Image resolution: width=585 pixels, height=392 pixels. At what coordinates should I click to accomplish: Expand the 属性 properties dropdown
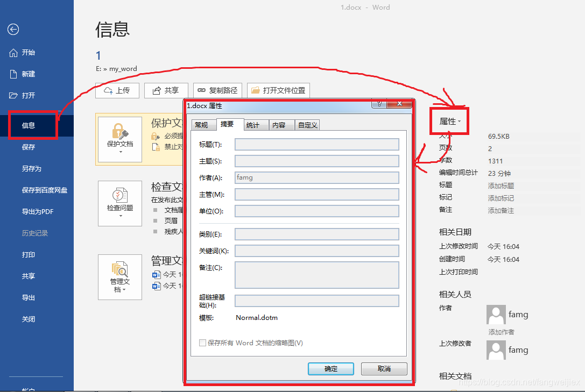[x=449, y=122]
